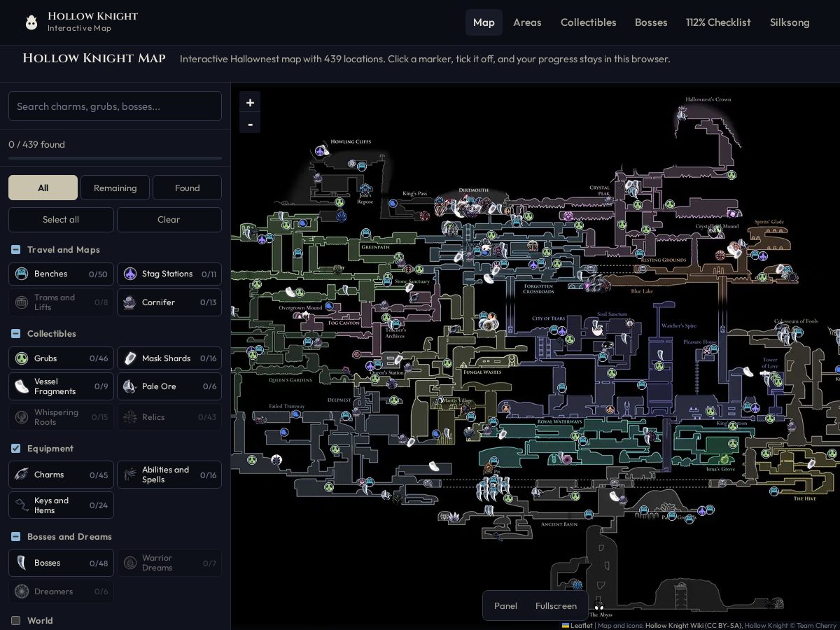This screenshot has height=630, width=840.
Task: Enable the Warrior Dreams filter
Action: 169,563
